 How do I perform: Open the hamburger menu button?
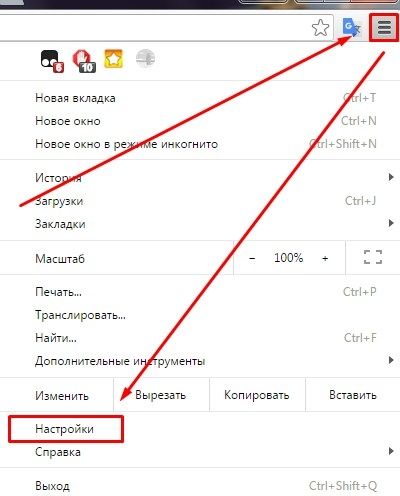tap(384, 28)
